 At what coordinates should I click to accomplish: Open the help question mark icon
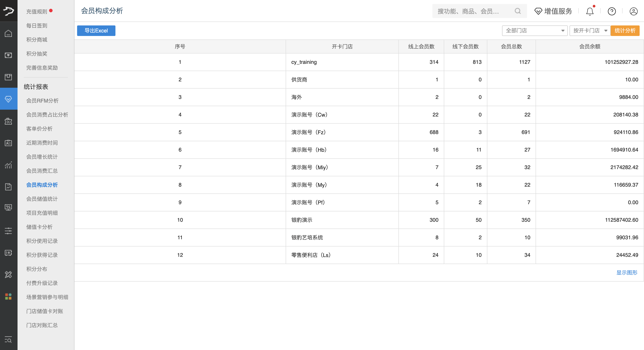point(612,11)
